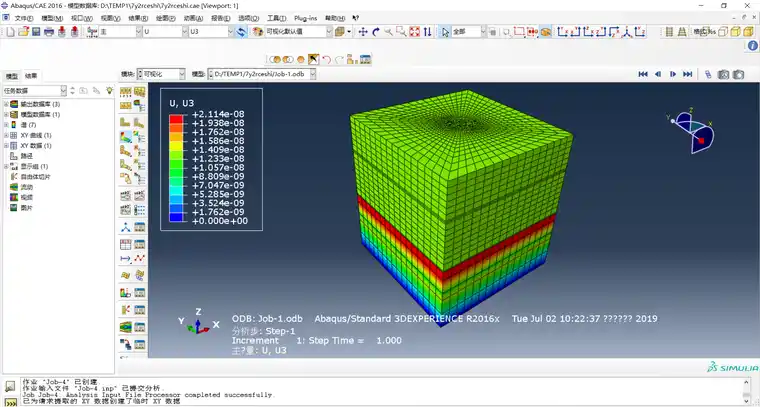Click the first camera snapshot icon
Viewport: 760px width, 407px height.
[x=724, y=74]
